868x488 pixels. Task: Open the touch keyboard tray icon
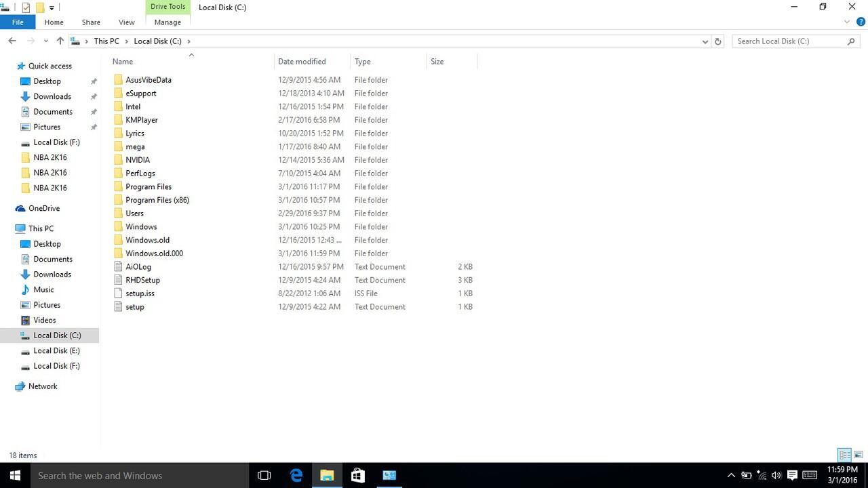pos(809,475)
